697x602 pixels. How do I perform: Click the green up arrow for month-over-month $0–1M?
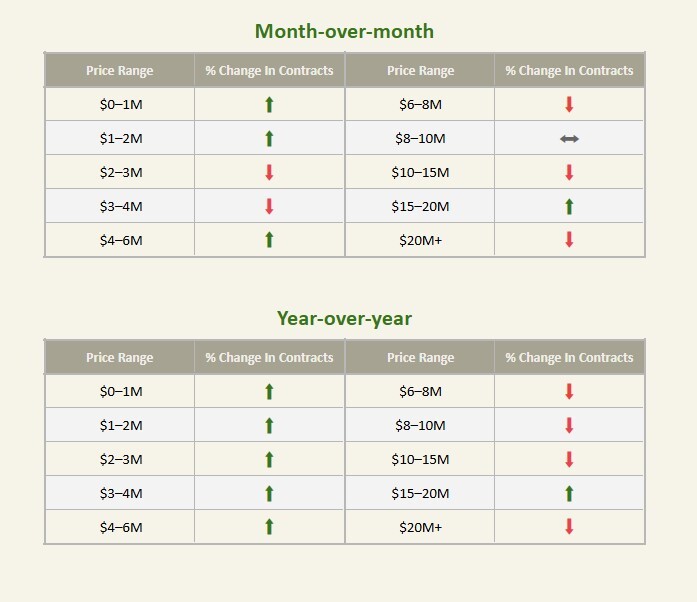coord(269,104)
